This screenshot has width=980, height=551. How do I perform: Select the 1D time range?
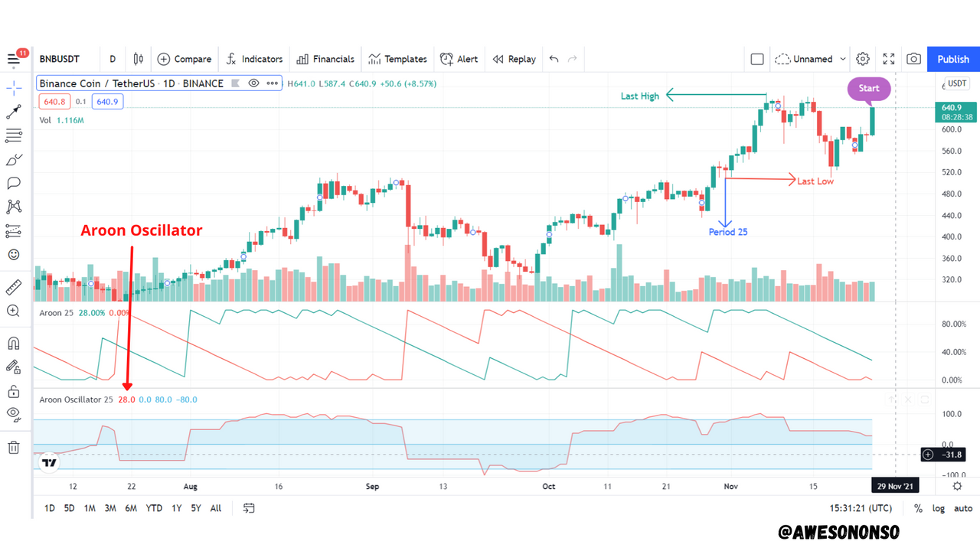pyautogui.click(x=49, y=508)
